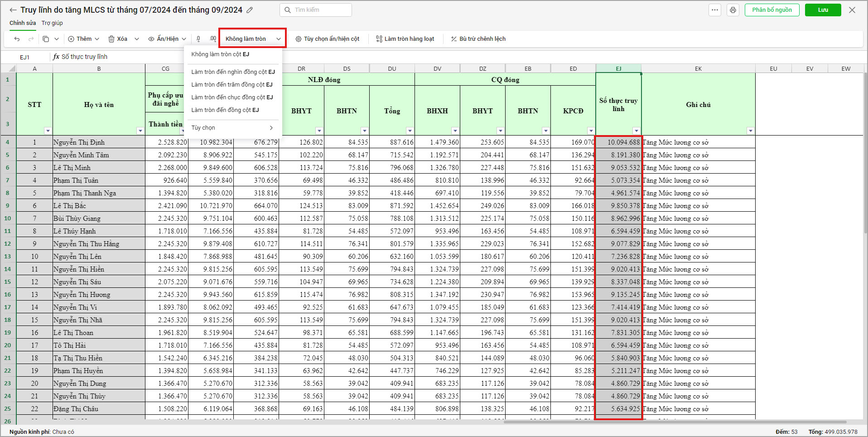Select column EJ by its header letter

(618, 68)
